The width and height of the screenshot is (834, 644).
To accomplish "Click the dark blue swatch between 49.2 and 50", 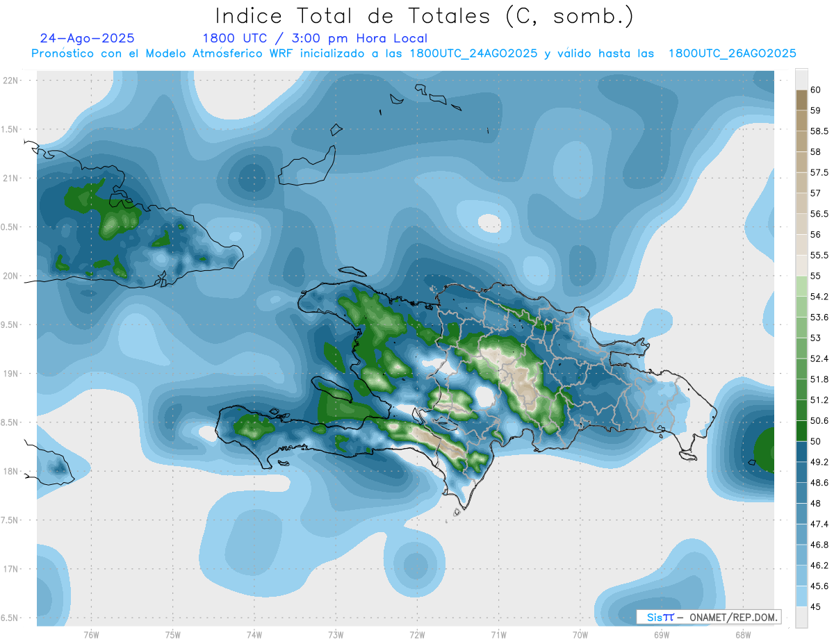I will pyautogui.click(x=801, y=452).
